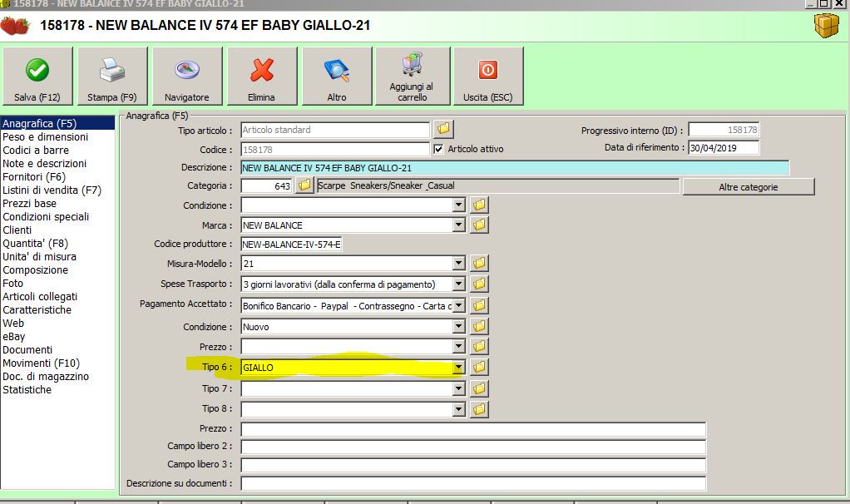Open Listini di vendita (F7)
The width and height of the screenshot is (850, 504).
[52, 190]
